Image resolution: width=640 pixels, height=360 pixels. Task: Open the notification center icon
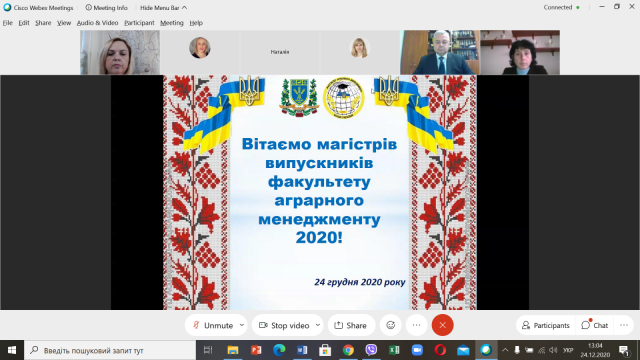point(624,350)
